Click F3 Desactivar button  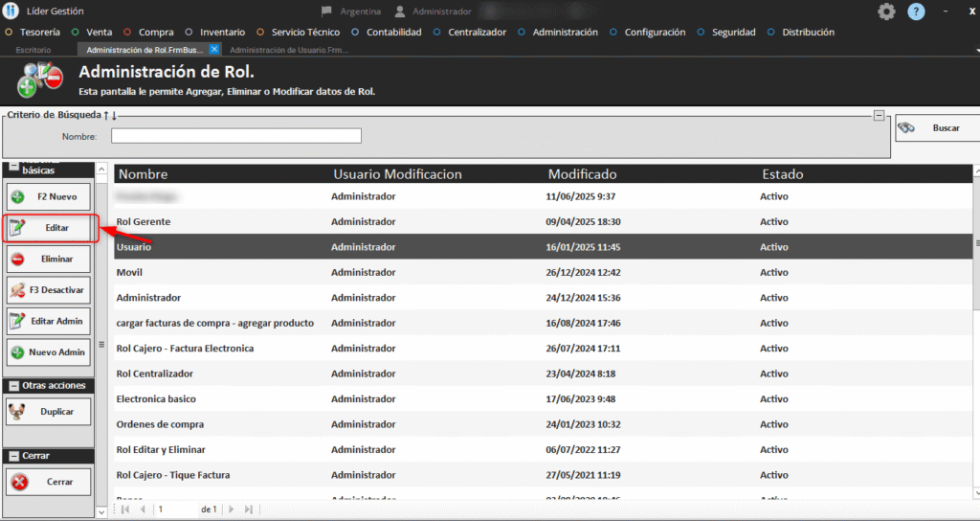pyautogui.click(x=49, y=289)
